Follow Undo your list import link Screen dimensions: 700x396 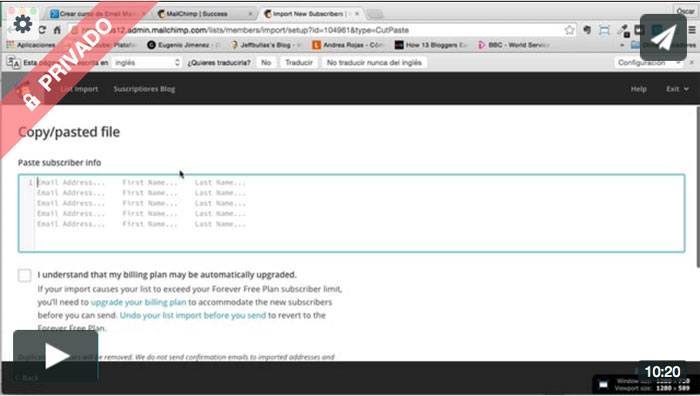click(x=193, y=315)
